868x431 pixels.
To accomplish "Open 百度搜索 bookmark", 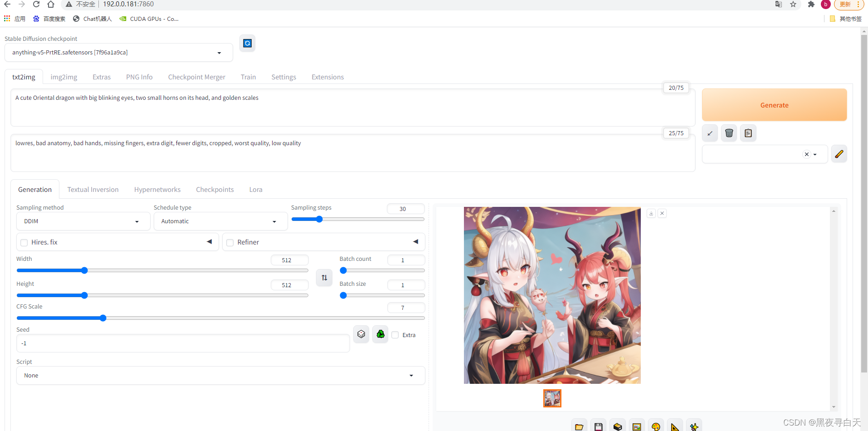I will (49, 19).
